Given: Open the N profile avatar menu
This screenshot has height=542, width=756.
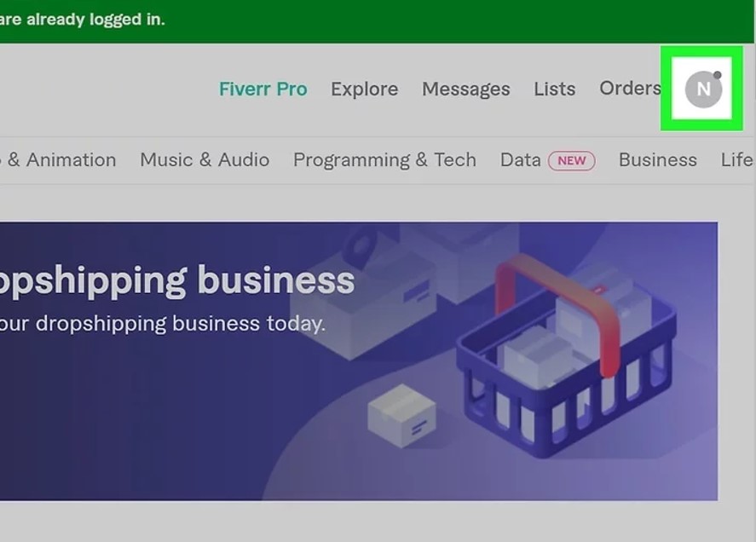Looking at the screenshot, I should (x=703, y=89).
